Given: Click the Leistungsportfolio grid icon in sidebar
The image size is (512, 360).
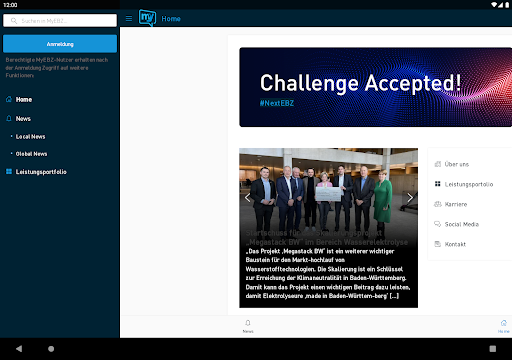Looking at the screenshot, I should coord(9,171).
